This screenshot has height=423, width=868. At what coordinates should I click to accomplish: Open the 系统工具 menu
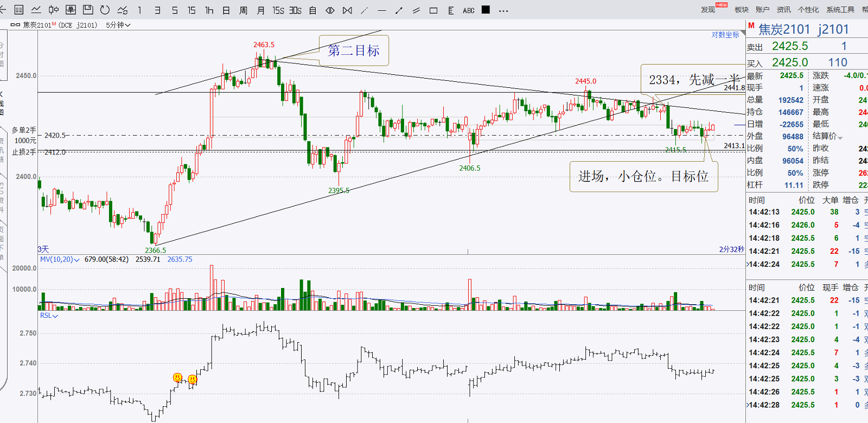840,10
